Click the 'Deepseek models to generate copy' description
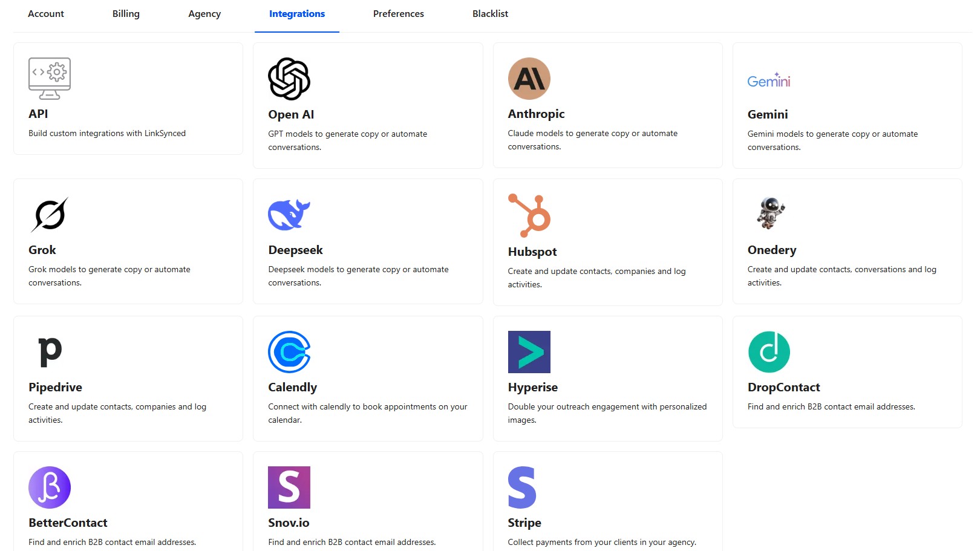 pos(359,276)
